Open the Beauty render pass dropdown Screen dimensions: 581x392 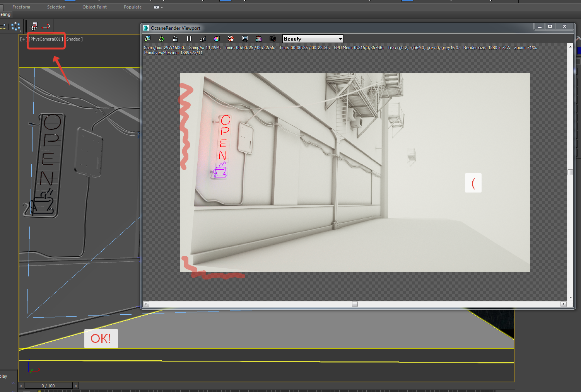point(313,39)
